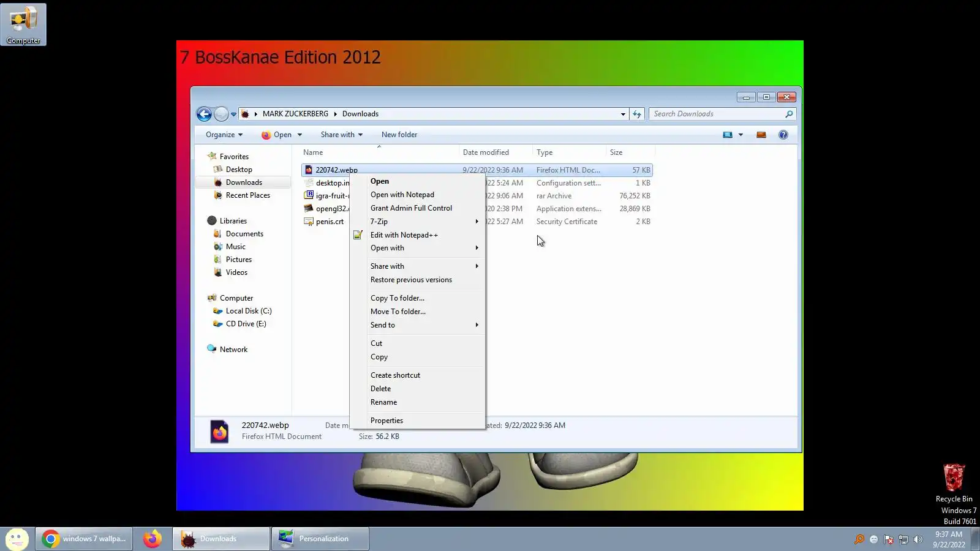The image size is (980, 551).
Task: Open the taskbar clock showing 9:37 AM
Action: 949,539
